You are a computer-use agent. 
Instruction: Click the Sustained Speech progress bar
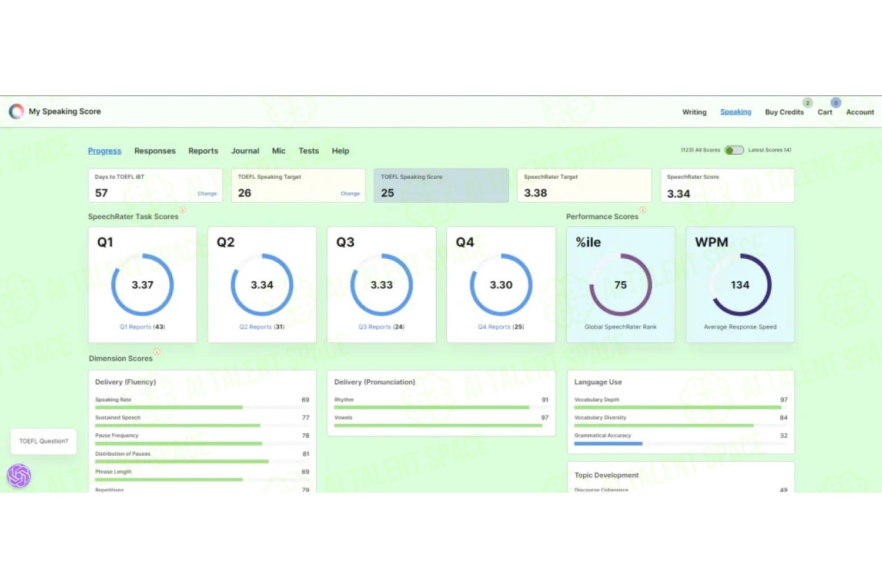pos(202,425)
